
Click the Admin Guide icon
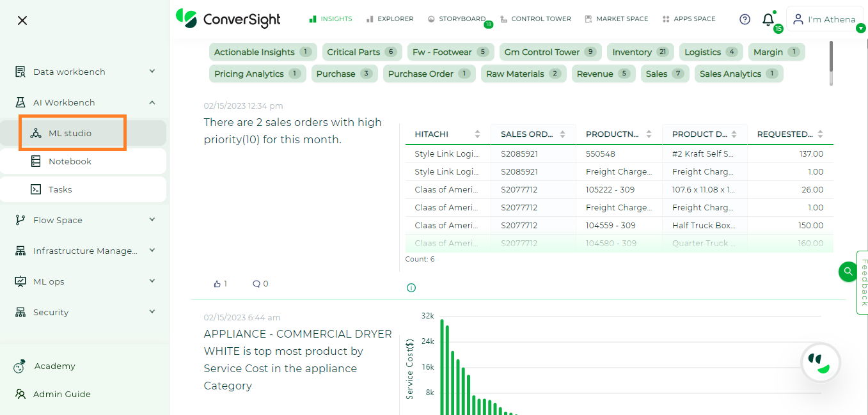click(20, 394)
